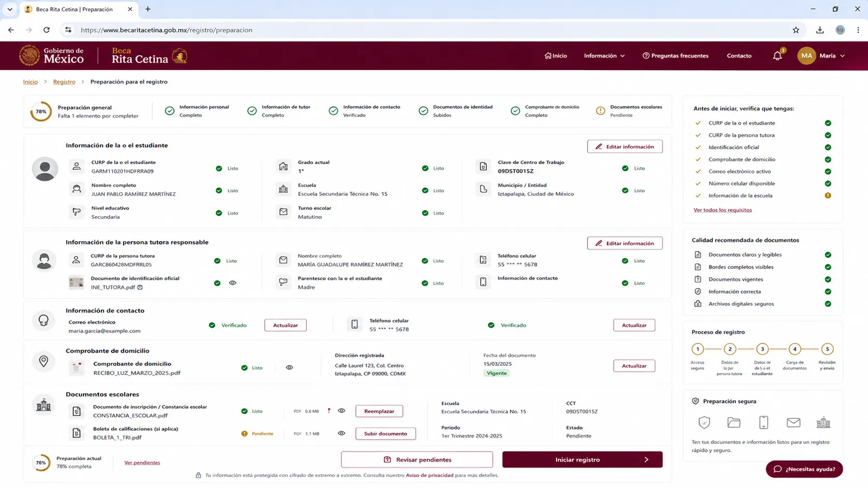Update the contact Teléfono celular
Viewport: 868px width, 489px height.
pyautogui.click(x=634, y=325)
